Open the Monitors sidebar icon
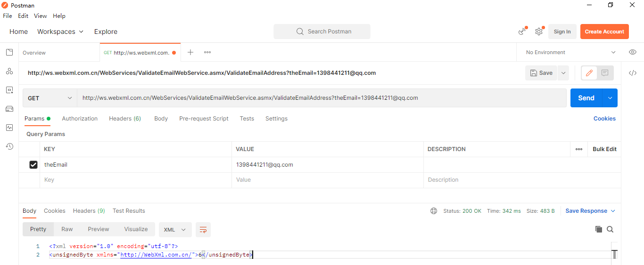 9,128
